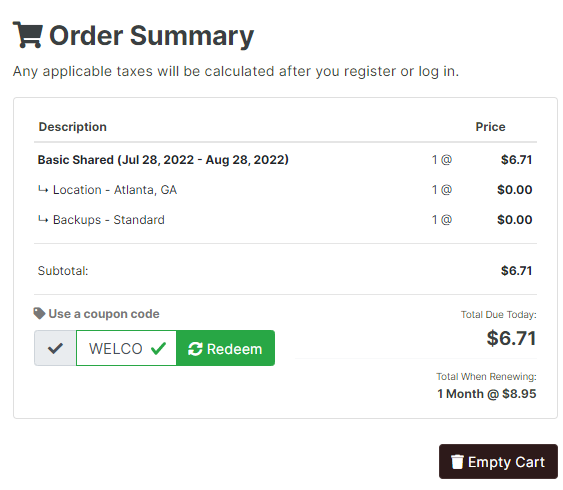This screenshot has width=563, height=490.
Task: Click the Subtotal $6.71 amount
Action: coord(516,271)
